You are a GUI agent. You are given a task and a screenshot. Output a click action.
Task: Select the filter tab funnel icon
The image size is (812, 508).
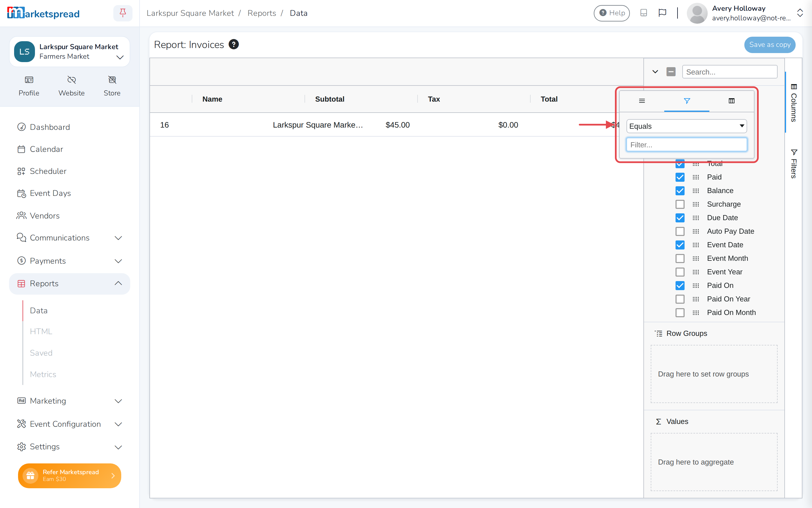[687, 101]
